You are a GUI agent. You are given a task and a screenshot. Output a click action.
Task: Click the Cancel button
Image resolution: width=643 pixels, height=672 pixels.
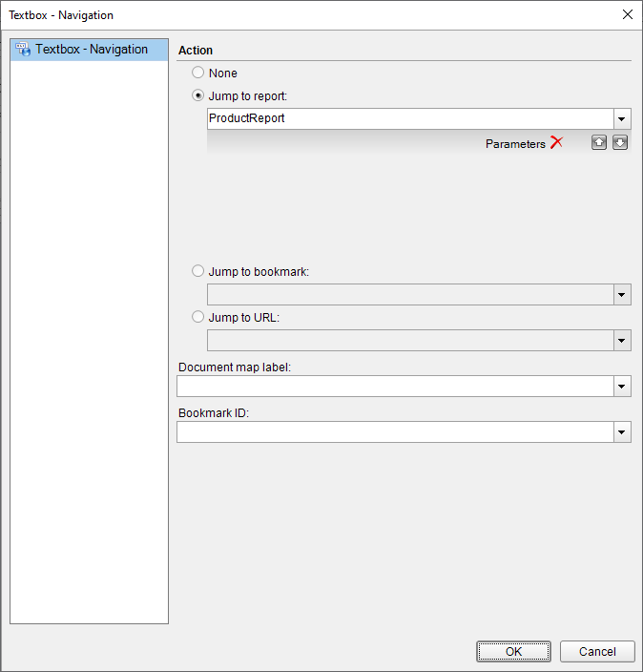click(x=597, y=651)
